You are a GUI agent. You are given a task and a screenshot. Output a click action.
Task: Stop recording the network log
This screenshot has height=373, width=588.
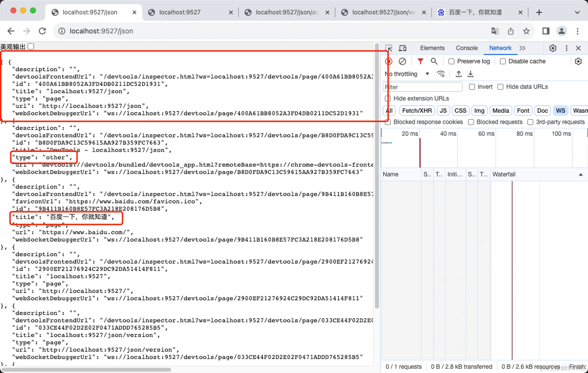[389, 61]
